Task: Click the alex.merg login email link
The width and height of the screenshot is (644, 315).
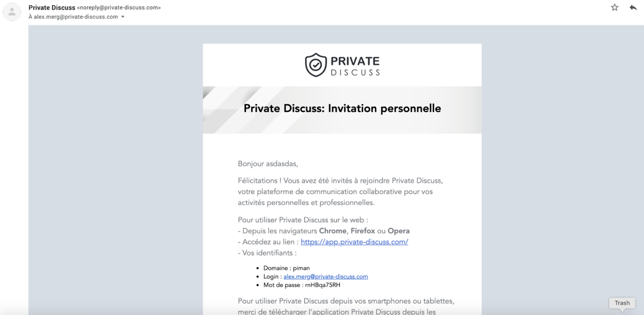Action: (x=325, y=277)
